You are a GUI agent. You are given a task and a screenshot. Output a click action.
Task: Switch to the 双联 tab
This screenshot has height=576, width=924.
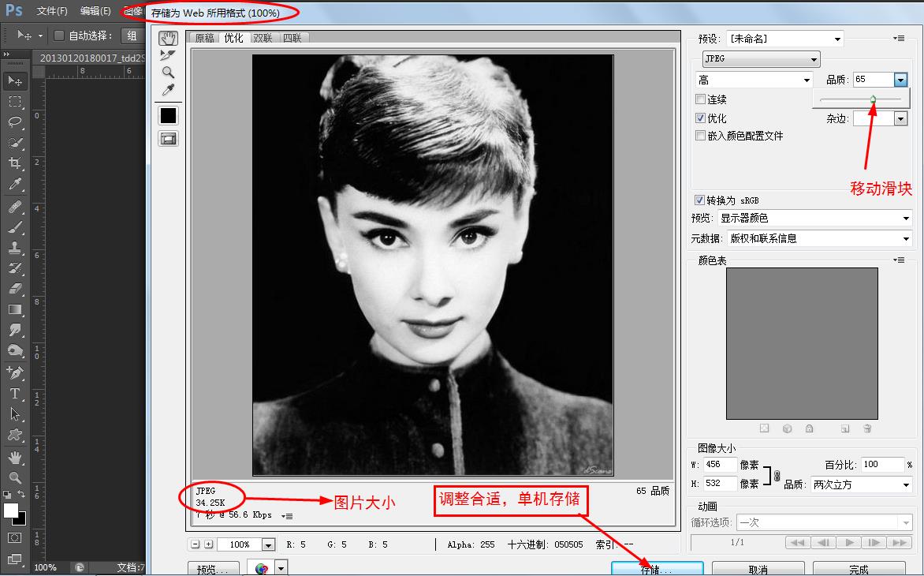(263, 38)
